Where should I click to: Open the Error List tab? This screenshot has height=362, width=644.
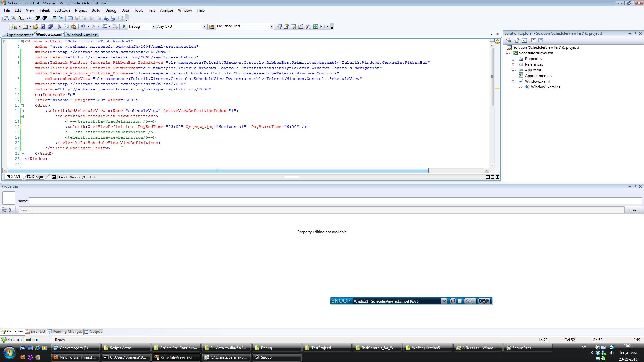point(36,332)
